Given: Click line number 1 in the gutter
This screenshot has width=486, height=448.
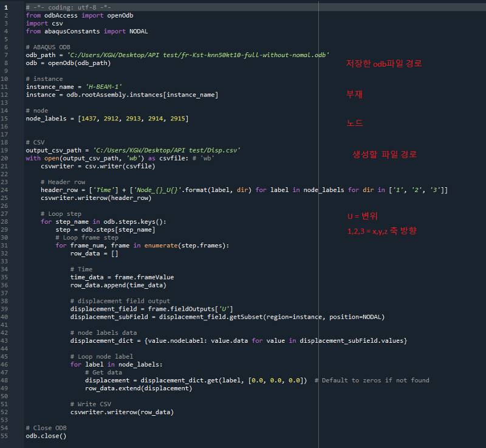Looking at the screenshot, I should (x=6, y=7).
